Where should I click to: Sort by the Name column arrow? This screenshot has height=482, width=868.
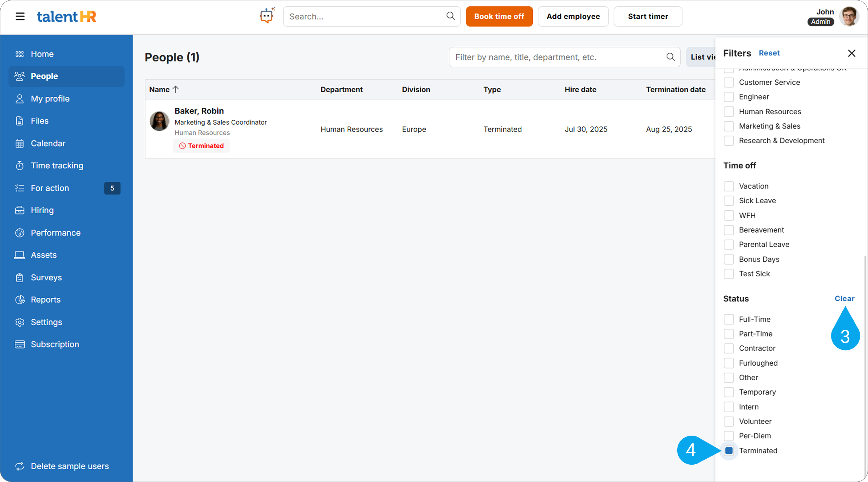click(175, 89)
